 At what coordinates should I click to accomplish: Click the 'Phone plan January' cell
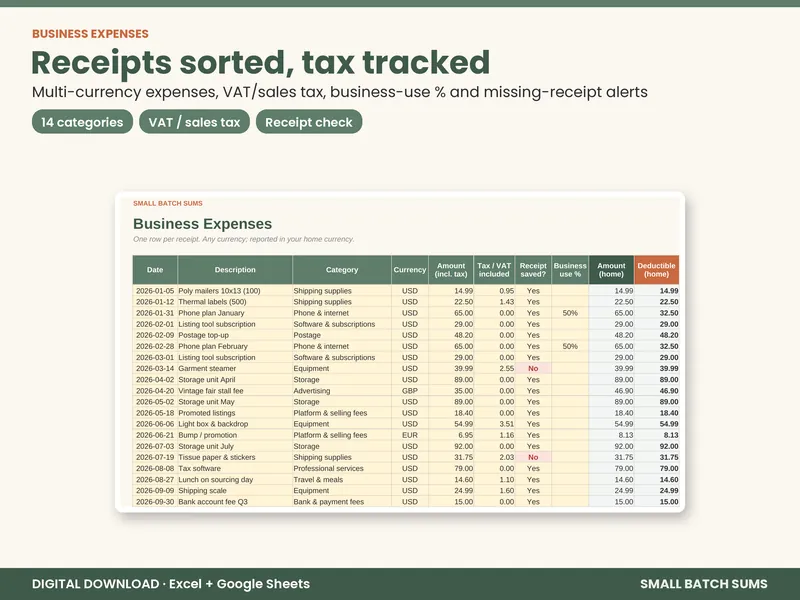pyautogui.click(x=235, y=313)
